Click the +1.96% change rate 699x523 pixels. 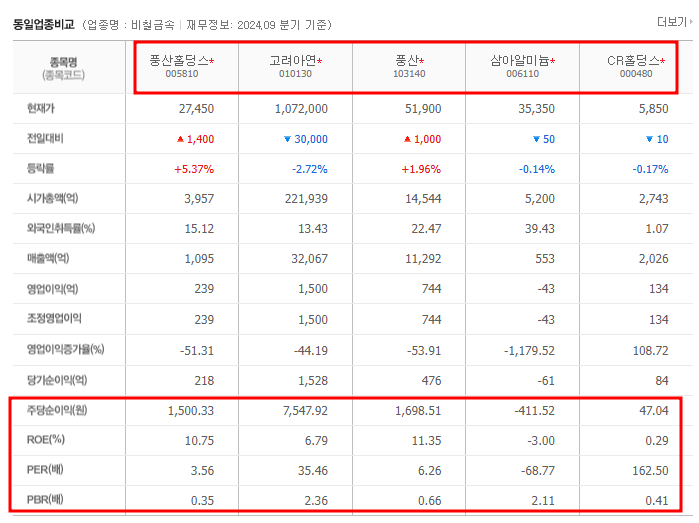click(421, 169)
